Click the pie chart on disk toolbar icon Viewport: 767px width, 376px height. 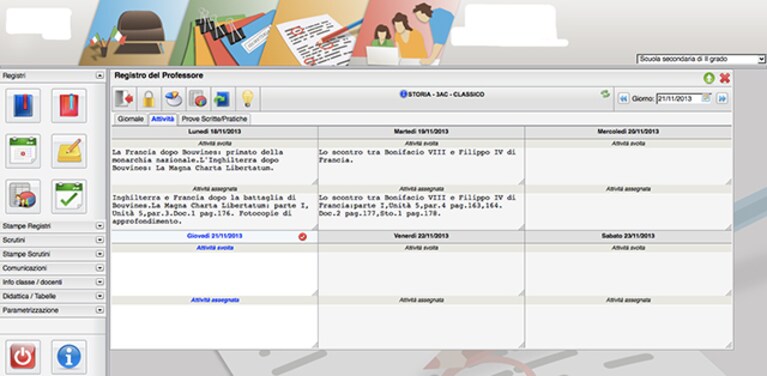coord(174,99)
